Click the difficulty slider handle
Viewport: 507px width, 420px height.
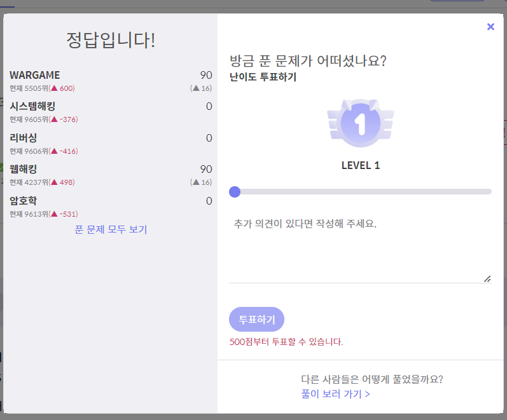235,192
